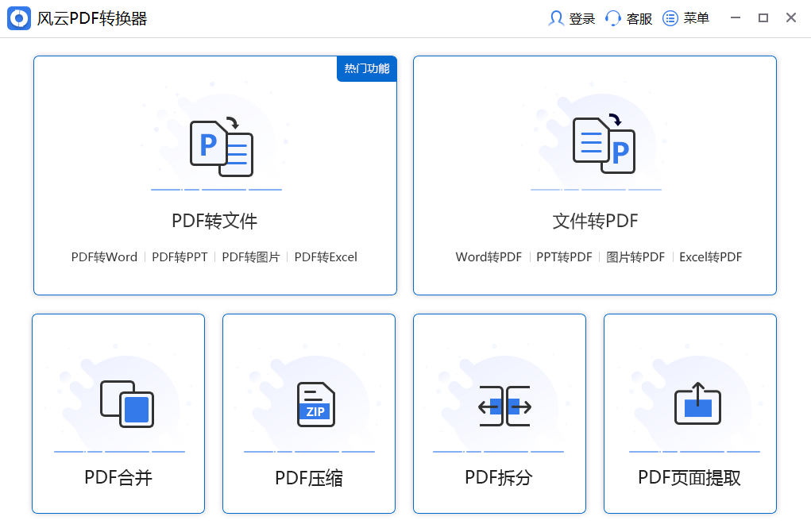Click the PDF页面提取 extract icon
This screenshot has height=532, width=811.
tap(697, 403)
